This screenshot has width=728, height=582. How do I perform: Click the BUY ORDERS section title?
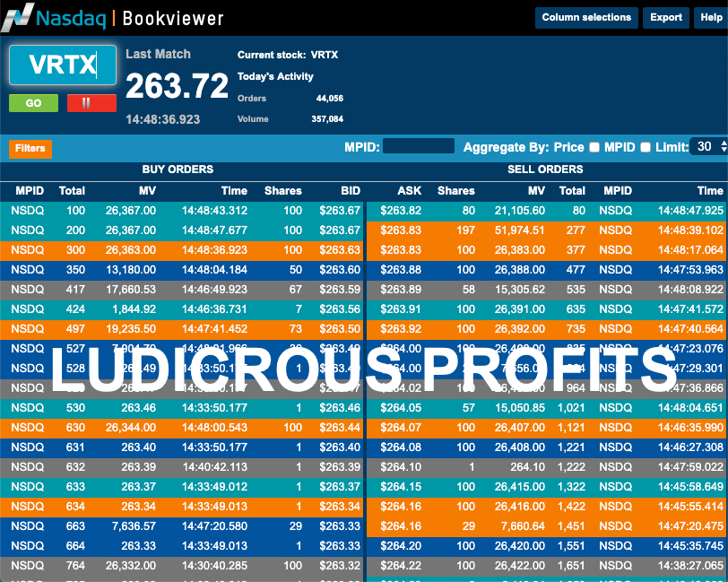(178, 169)
